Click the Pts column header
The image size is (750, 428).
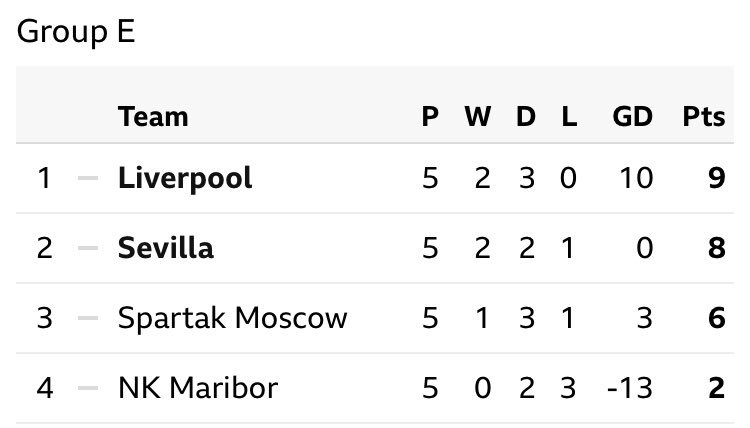(703, 117)
